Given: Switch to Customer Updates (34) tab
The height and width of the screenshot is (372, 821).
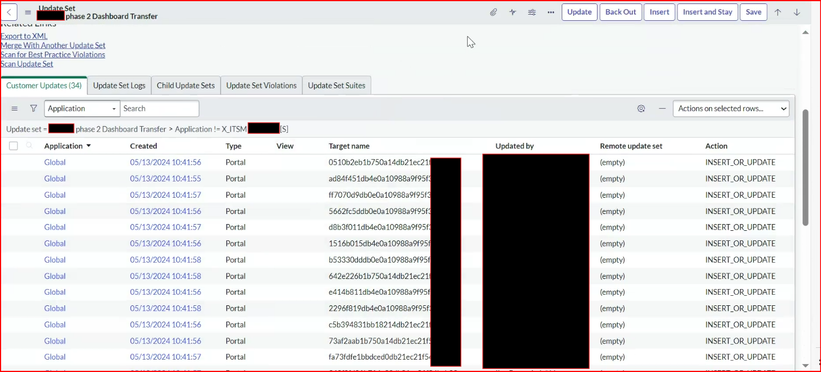Looking at the screenshot, I should 44,85.
